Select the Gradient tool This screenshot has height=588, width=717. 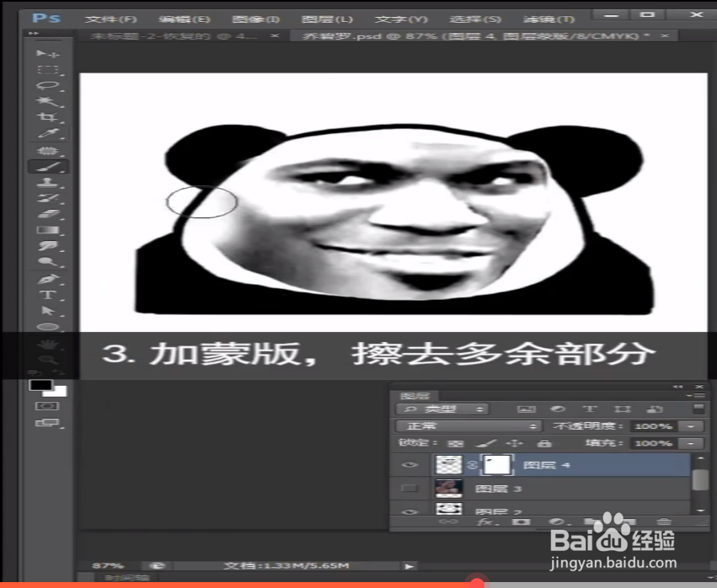coord(47,229)
